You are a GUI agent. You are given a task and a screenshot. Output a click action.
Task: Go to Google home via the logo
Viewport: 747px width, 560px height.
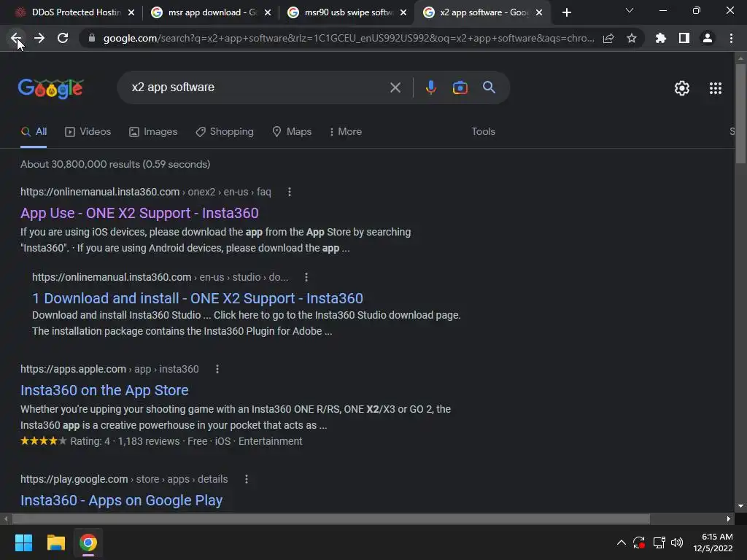pyautogui.click(x=51, y=88)
